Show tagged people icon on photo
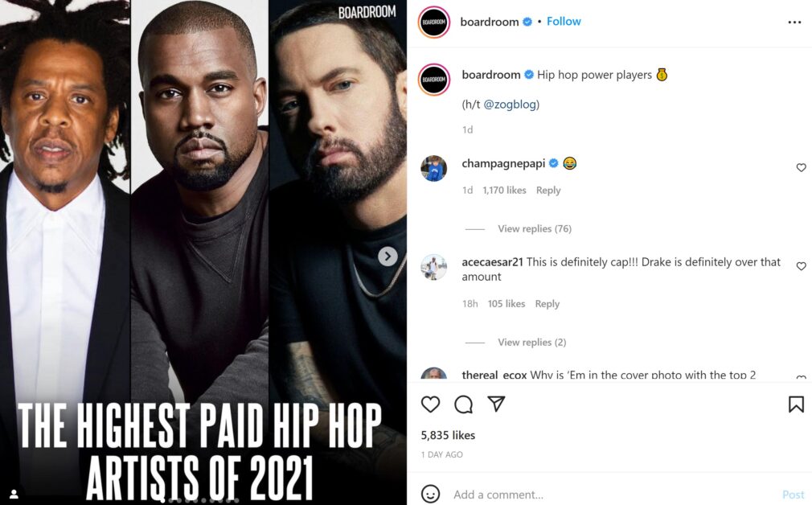 (14, 494)
